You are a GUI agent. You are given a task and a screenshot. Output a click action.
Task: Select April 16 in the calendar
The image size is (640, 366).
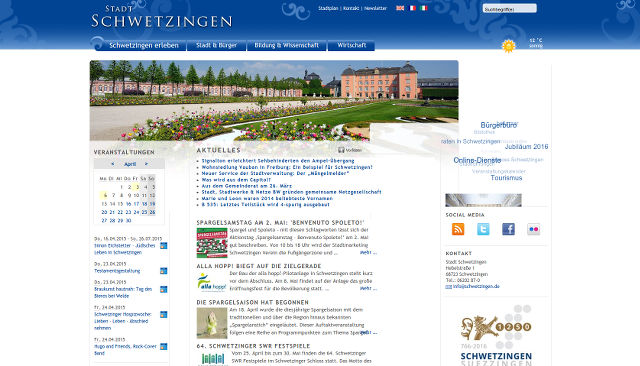pyautogui.click(x=128, y=204)
